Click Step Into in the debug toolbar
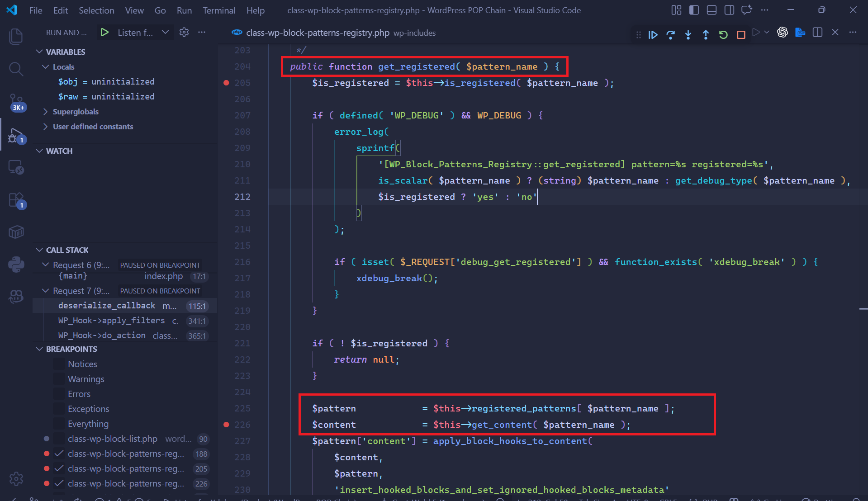868x501 pixels. (688, 35)
